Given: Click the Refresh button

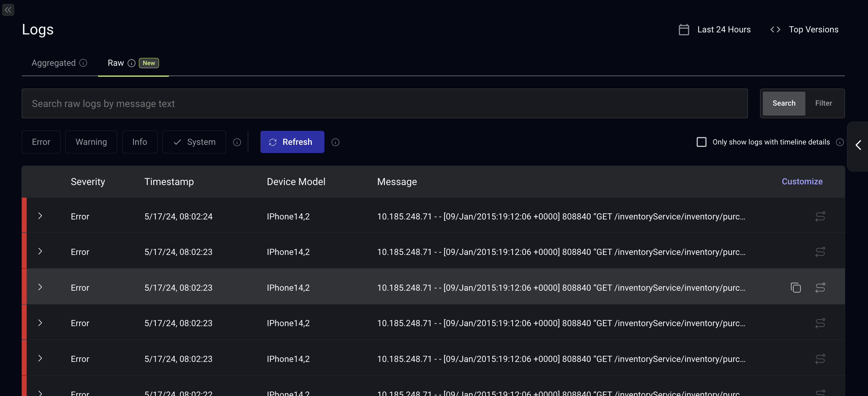Looking at the screenshot, I should [x=292, y=142].
